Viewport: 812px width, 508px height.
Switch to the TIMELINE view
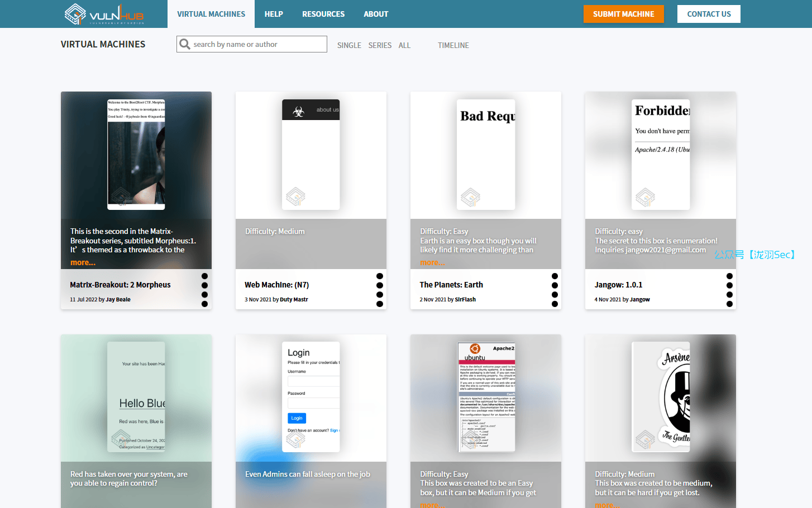[453, 45]
